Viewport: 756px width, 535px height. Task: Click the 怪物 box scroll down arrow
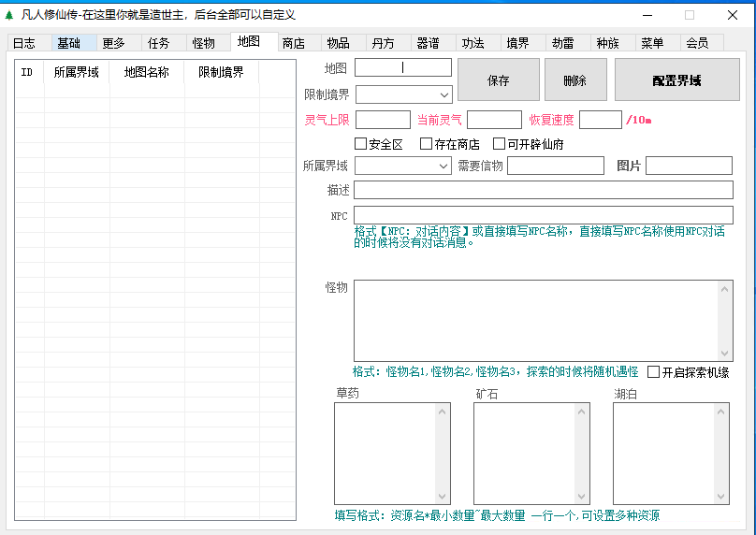coord(725,354)
